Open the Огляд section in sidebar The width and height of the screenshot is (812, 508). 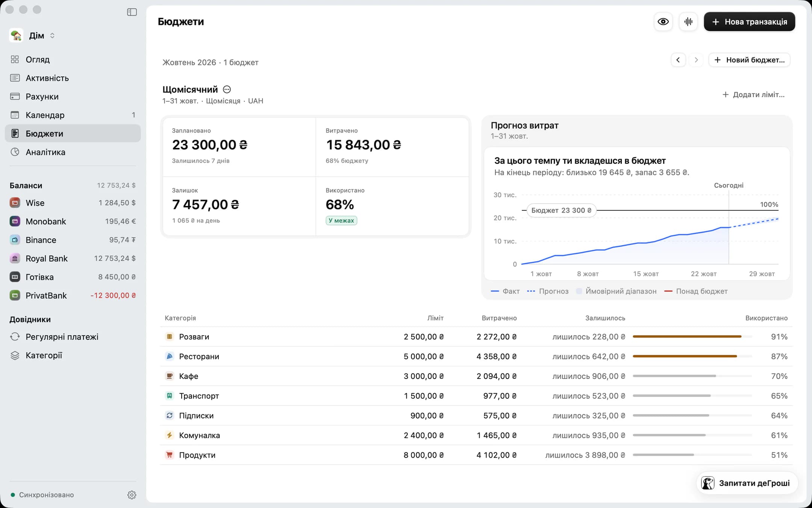click(x=73, y=59)
